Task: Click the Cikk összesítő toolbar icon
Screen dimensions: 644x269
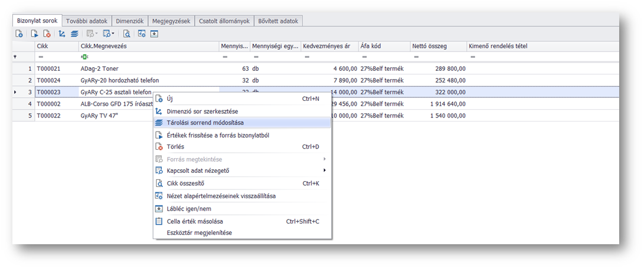Action: (126, 34)
